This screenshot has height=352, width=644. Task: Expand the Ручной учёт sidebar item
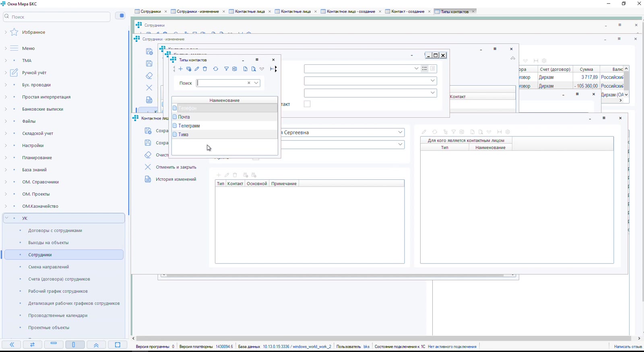[x=6, y=73]
